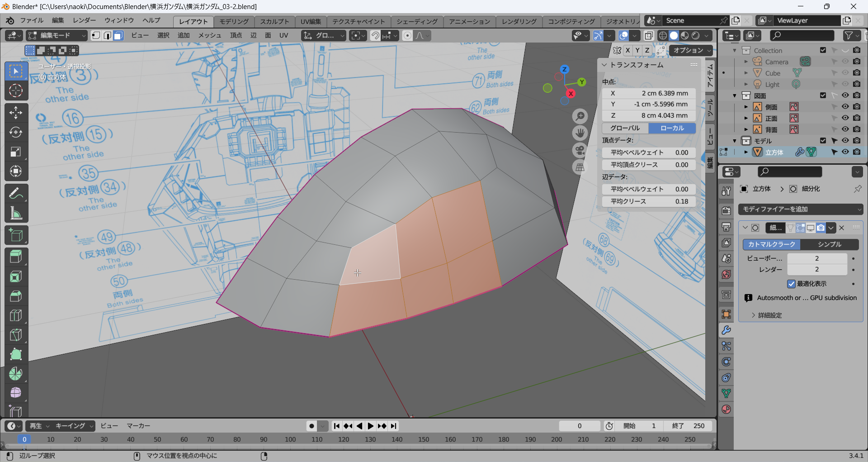Toggle visibility of the モデル collection
This screenshot has height=462, width=868.
pyautogui.click(x=845, y=141)
